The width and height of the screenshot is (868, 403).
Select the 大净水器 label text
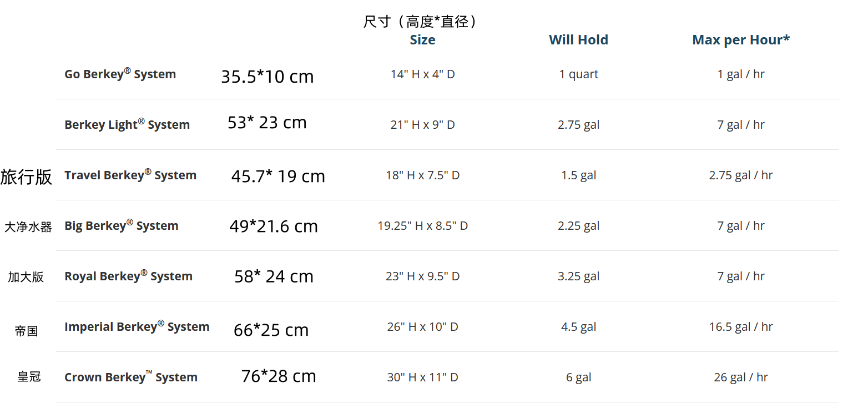[28, 226]
